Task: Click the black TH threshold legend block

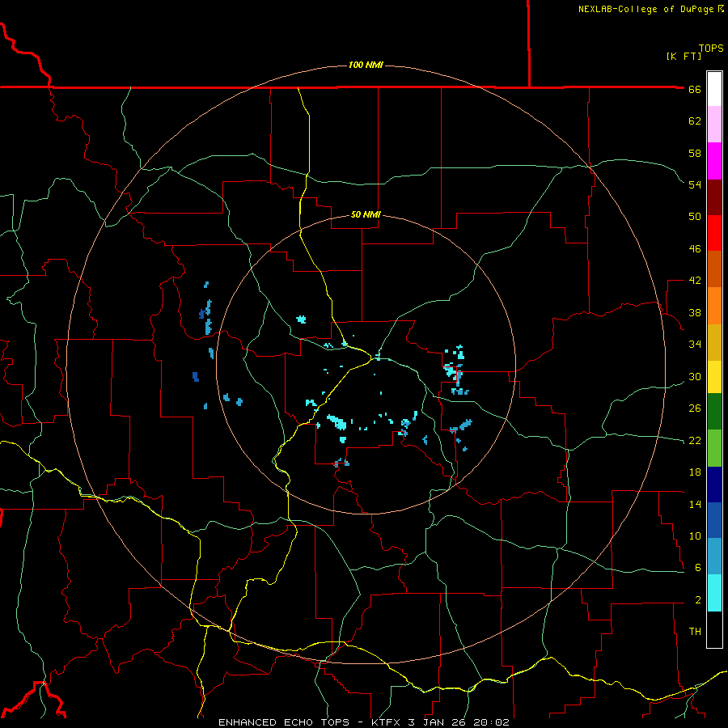Action: point(714,629)
